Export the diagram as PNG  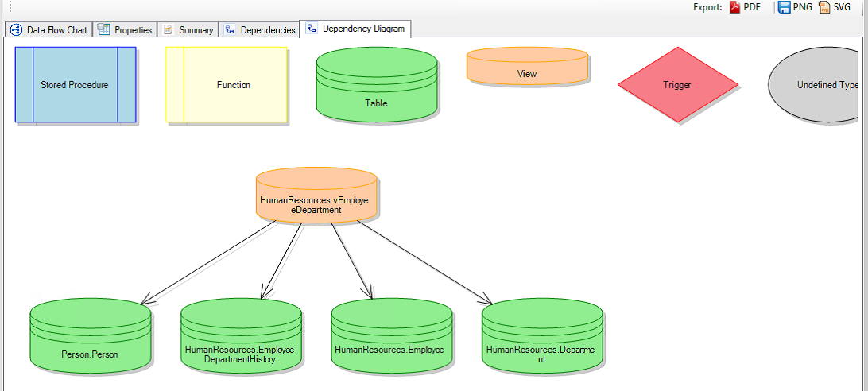[795, 7]
